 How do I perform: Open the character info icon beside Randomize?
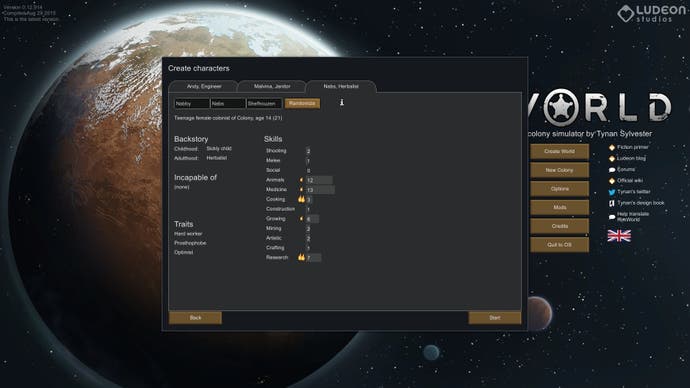tap(341, 102)
